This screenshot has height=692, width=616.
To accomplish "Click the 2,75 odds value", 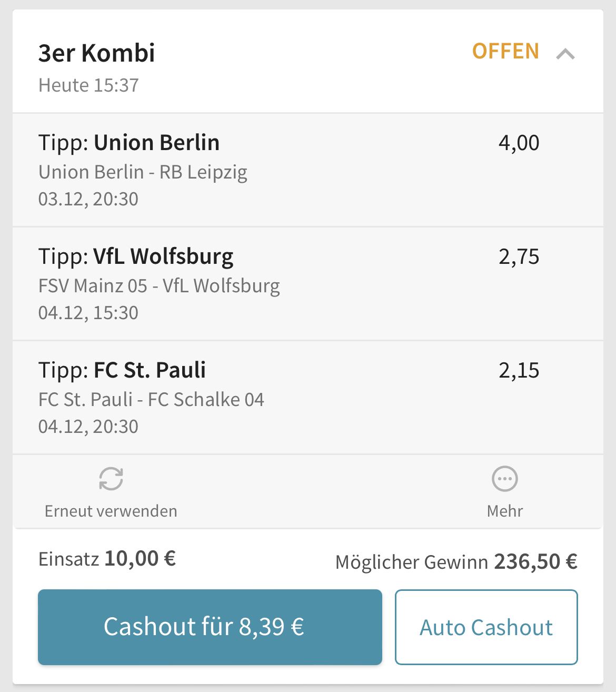I will tap(519, 256).
